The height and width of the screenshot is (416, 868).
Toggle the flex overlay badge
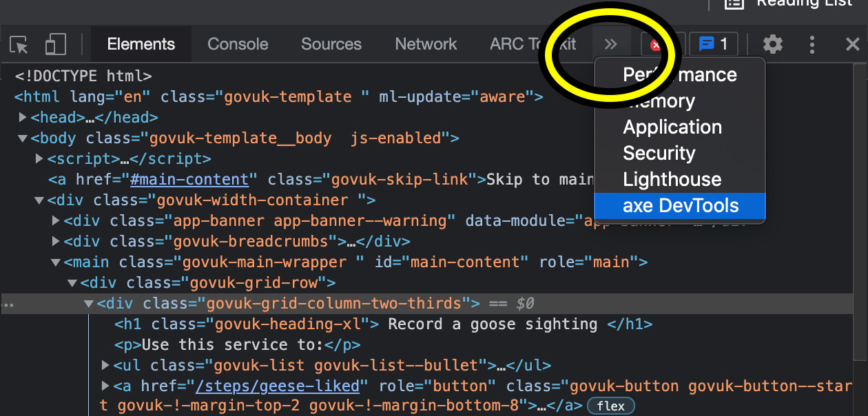(610, 406)
